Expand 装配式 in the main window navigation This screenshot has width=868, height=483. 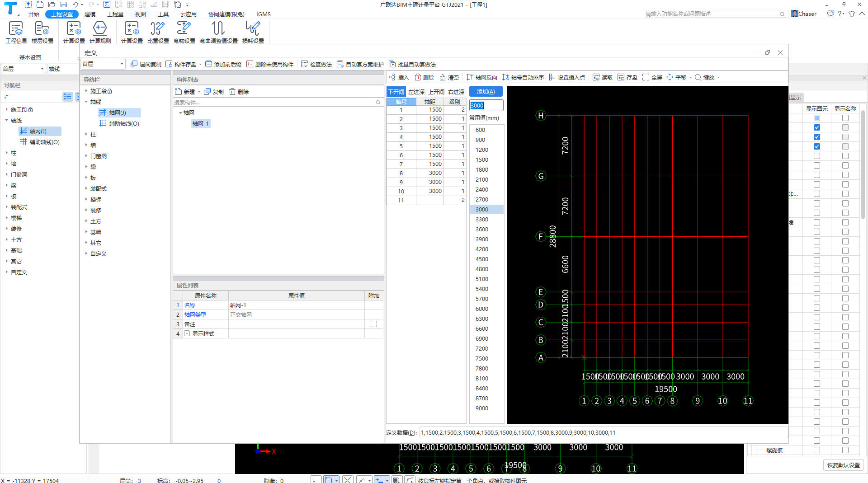pyautogui.click(x=7, y=207)
